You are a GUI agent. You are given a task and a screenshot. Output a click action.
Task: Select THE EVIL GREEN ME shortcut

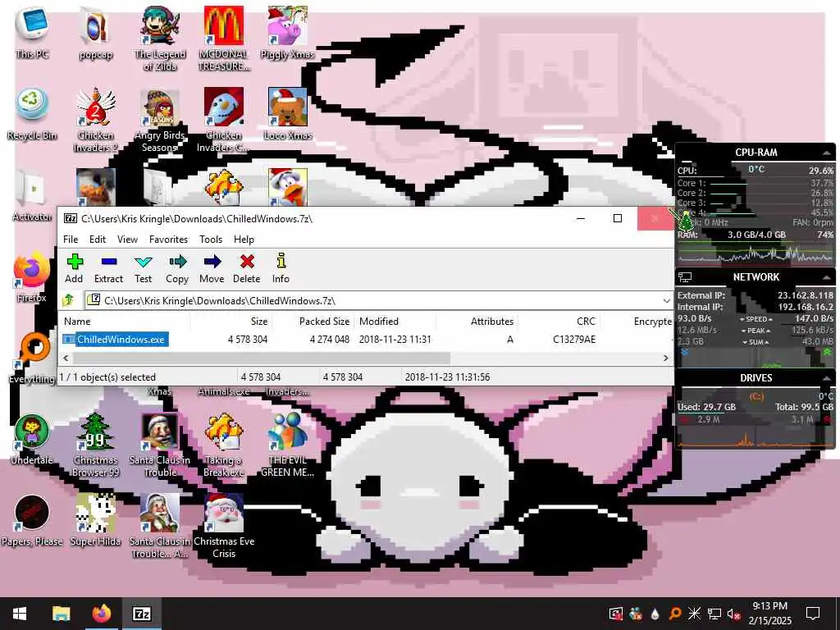pyautogui.click(x=288, y=445)
